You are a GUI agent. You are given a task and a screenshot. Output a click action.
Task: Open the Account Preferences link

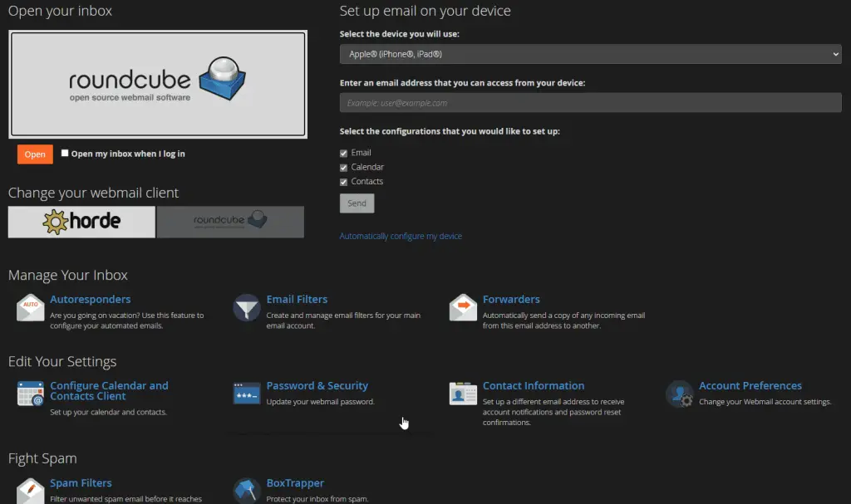[750, 386]
